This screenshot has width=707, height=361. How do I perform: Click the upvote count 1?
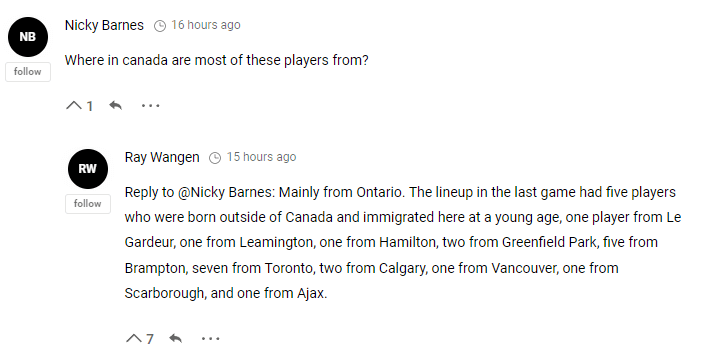click(x=90, y=106)
